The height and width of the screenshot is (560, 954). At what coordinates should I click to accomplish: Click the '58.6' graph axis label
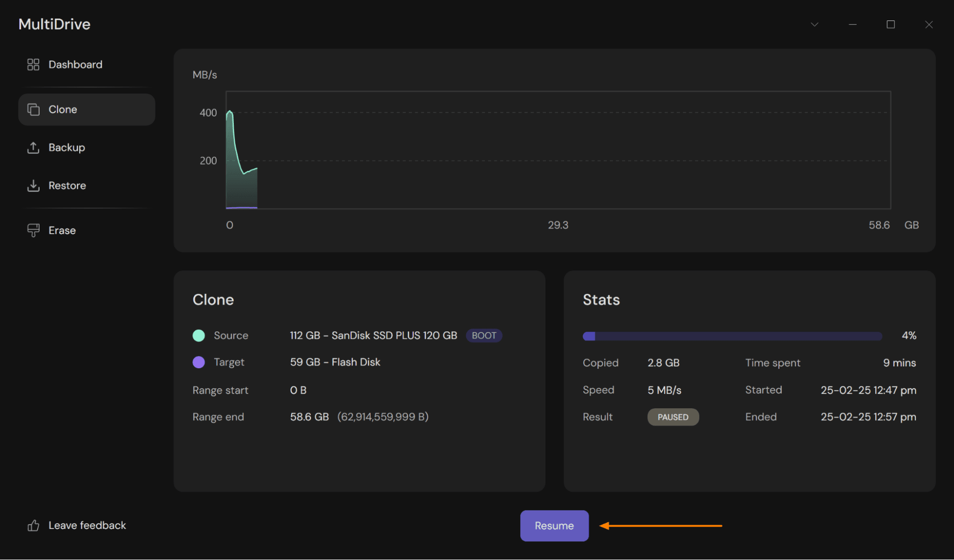click(879, 225)
